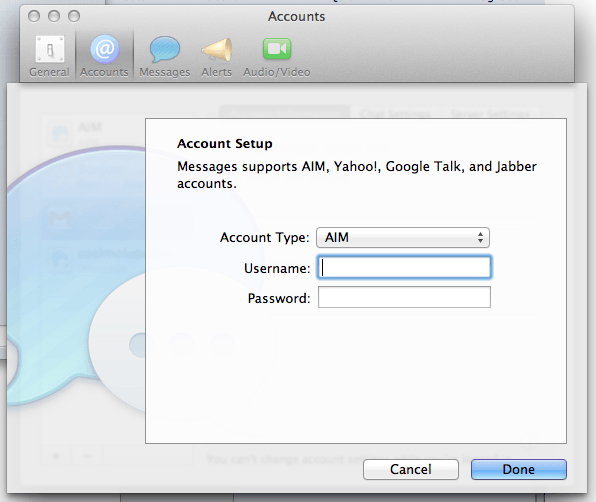The image size is (596, 502).
Task: Open the Messages preferences pane
Action: (165, 56)
